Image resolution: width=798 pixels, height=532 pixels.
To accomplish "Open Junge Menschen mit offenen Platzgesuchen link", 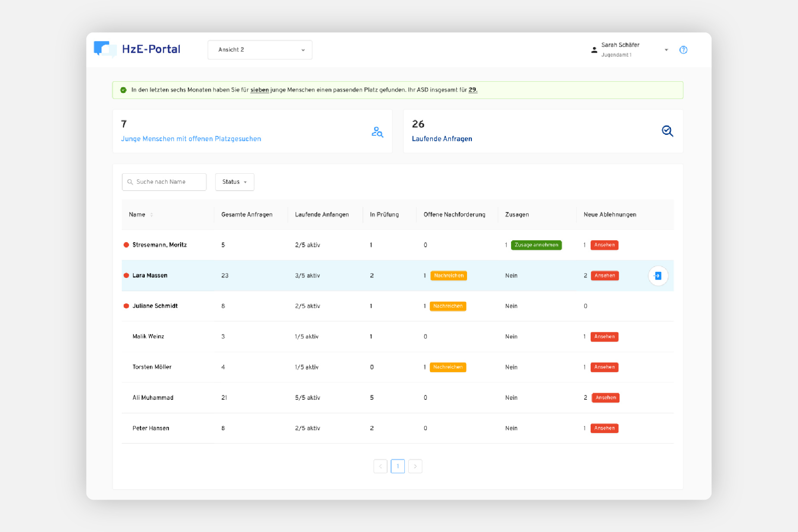I will click(x=191, y=139).
